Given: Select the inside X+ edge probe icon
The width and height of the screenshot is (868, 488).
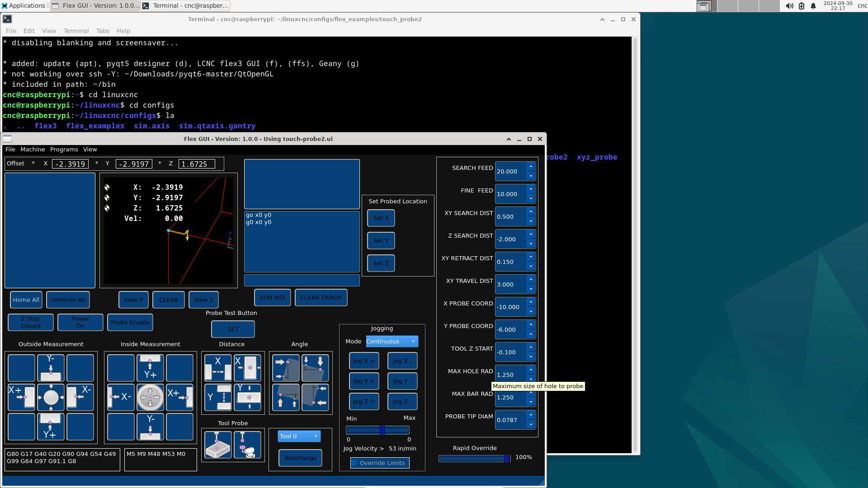Looking at the screenshot, I should click(x=179, y=397).
